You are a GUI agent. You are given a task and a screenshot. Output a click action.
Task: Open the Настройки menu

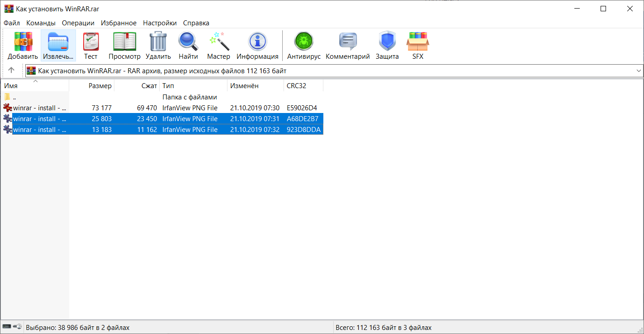pos(160,23)
